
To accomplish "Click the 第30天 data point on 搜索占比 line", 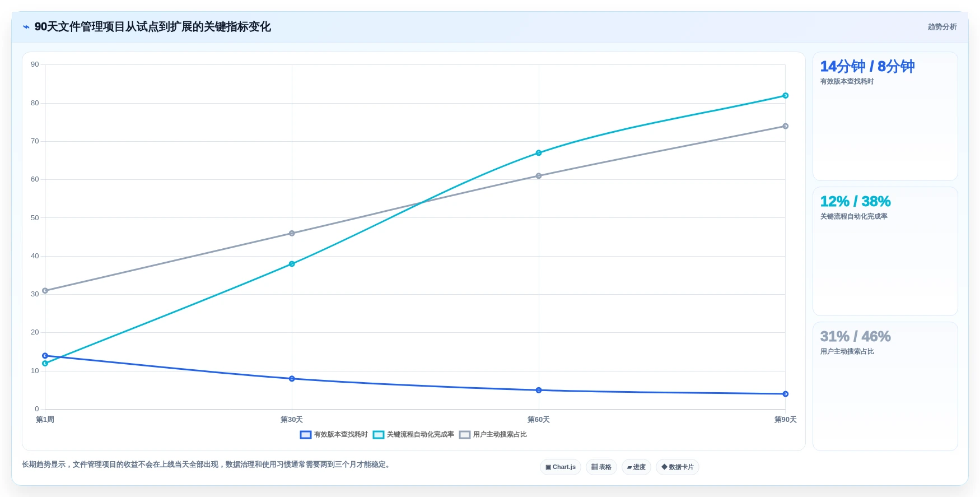I will click(x=292, y=233).
